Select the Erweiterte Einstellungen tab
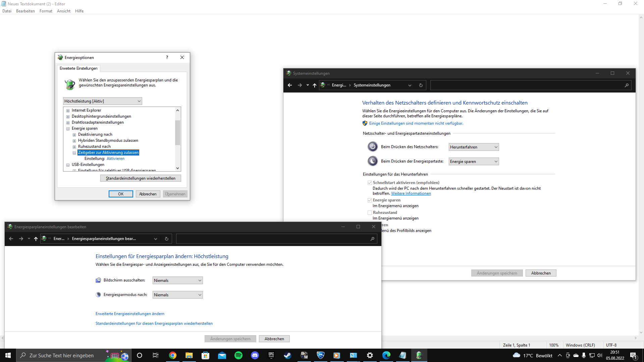 pos(78,68)
